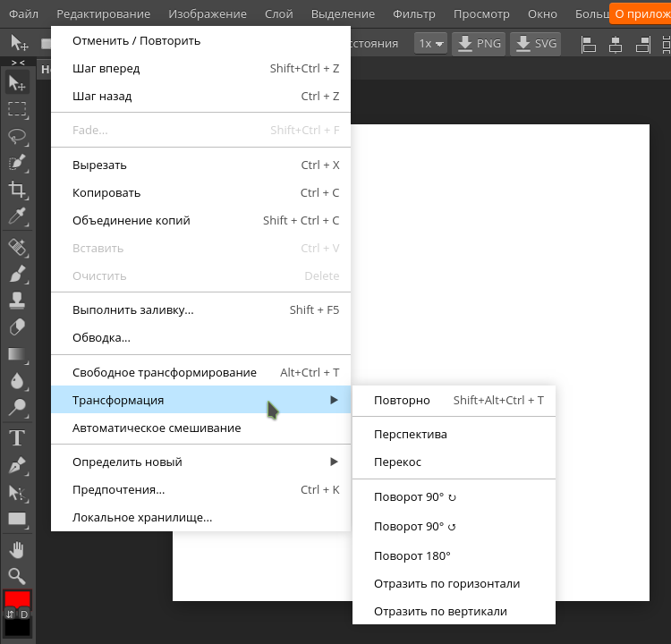Viewport: 671px width, 644px height.
Task: Select the Eyedropper tool
Action: [17, 216]
